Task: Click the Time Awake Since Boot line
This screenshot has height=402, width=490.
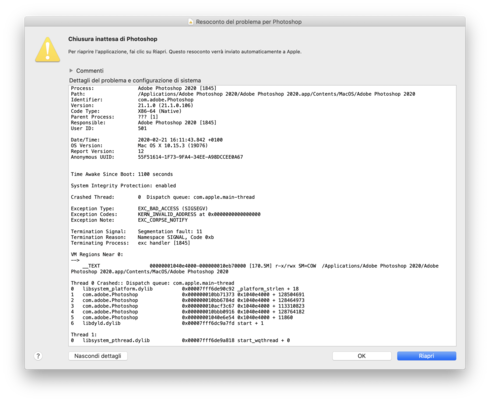Action: pos(122,174)
